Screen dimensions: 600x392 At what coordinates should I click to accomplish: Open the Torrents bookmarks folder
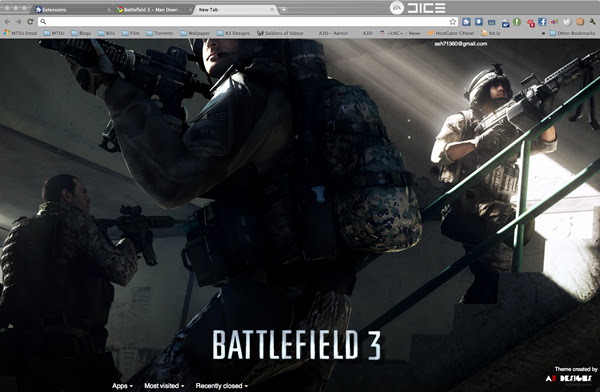coord(160,33)
